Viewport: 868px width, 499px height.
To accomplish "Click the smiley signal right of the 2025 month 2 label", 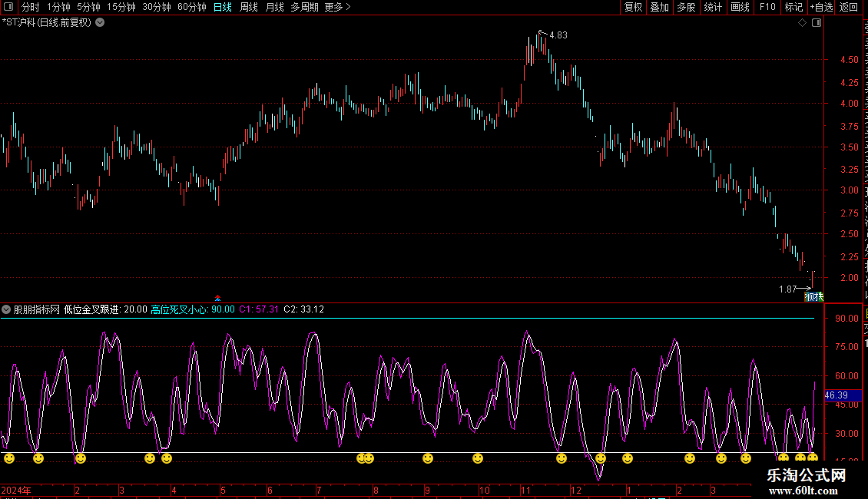I will 690,458.
